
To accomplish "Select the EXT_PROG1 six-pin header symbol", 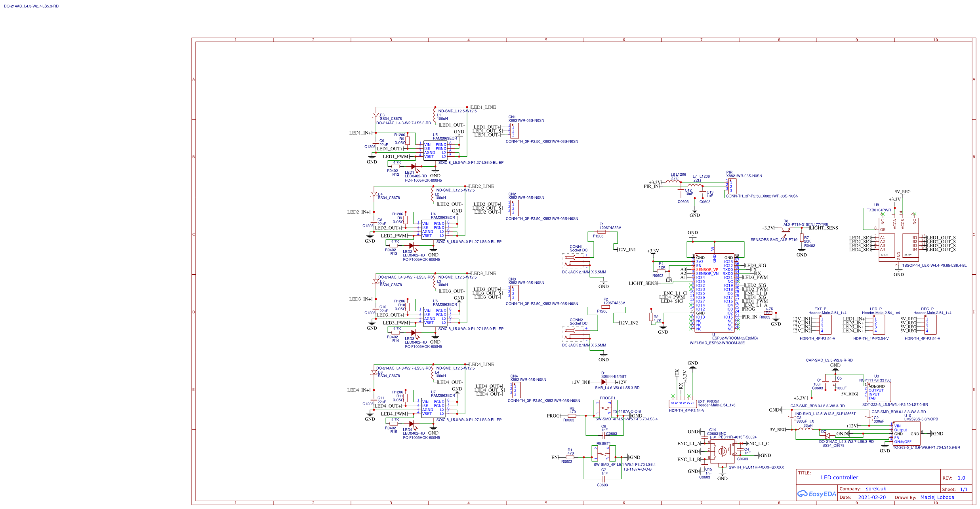I will [682, 404].
